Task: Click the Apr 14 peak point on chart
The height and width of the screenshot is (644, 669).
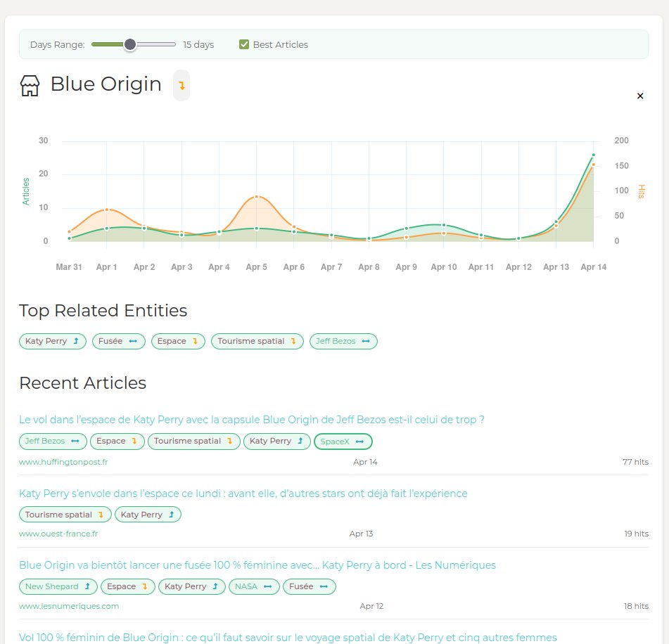Action: pos(594,155)
